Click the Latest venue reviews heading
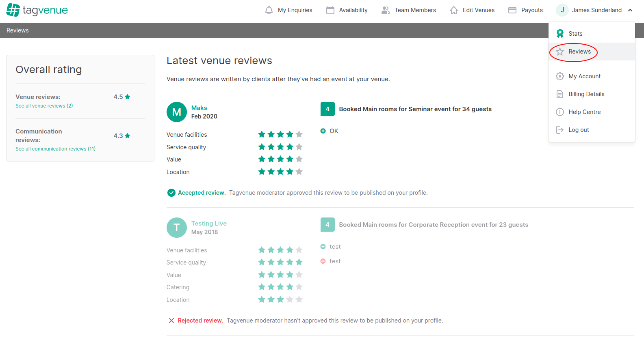 (219, 61)
